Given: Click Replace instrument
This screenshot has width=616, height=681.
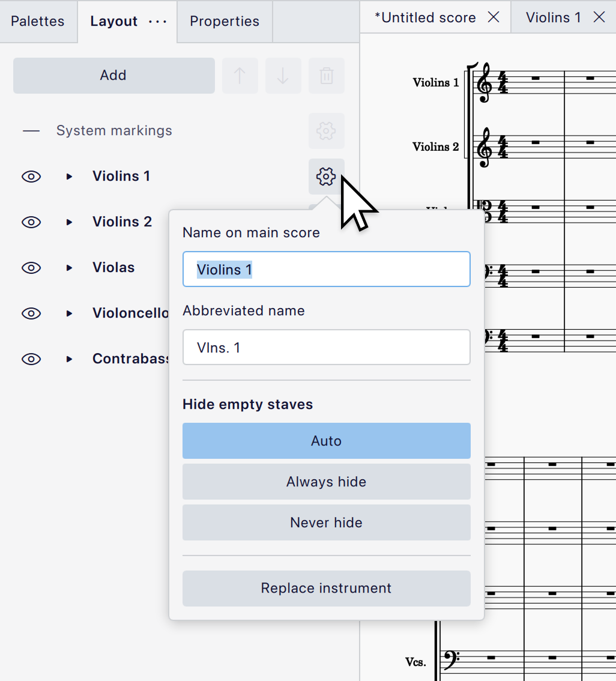Looking at the screenshot, I should tap(326, 589).
